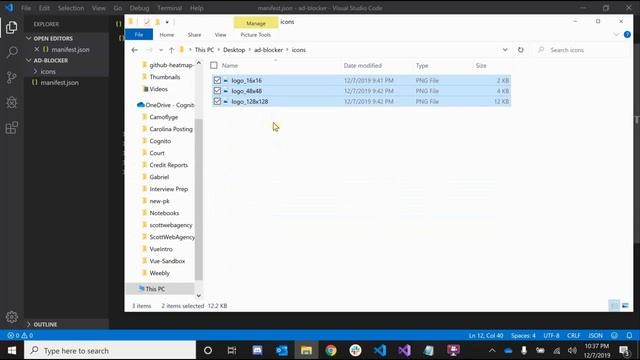Close manifest.json in Open Editors
This screenshot has height=360, width=640.
(x=37, y=49)
